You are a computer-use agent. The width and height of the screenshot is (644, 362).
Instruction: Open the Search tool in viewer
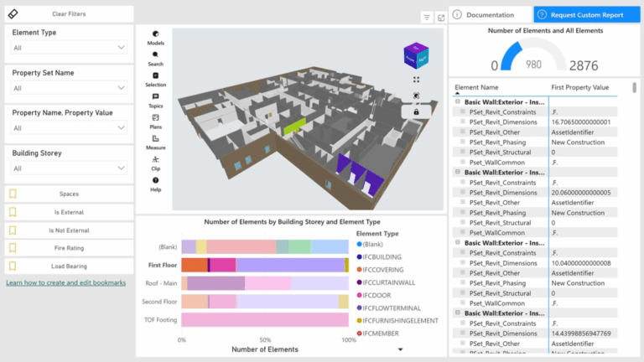tap(155, 58)
